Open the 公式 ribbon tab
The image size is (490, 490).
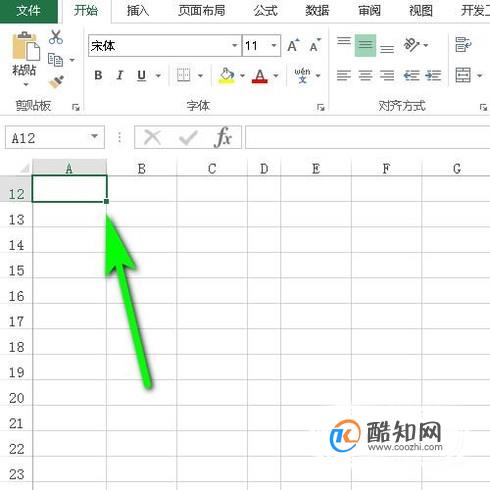(265, 11)
